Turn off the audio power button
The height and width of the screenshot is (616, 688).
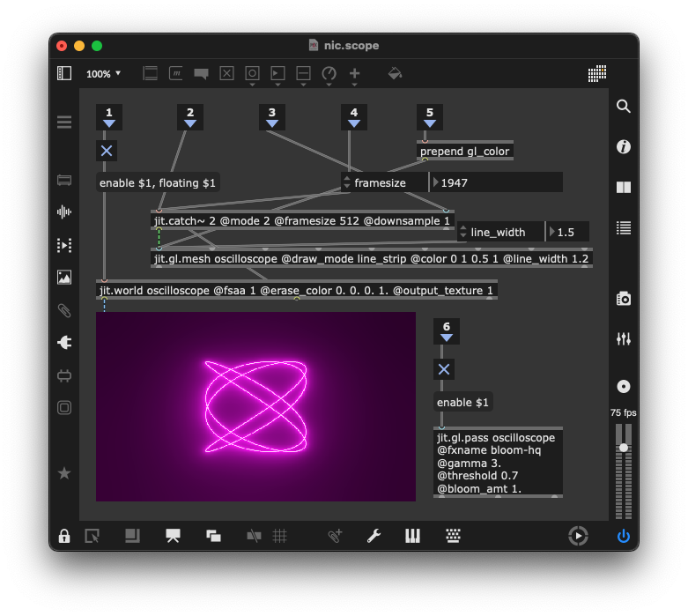624,536
